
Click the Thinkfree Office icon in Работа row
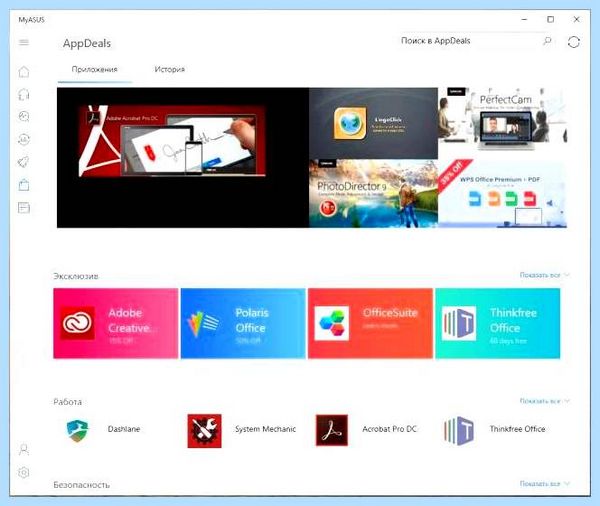coord(459,431)
